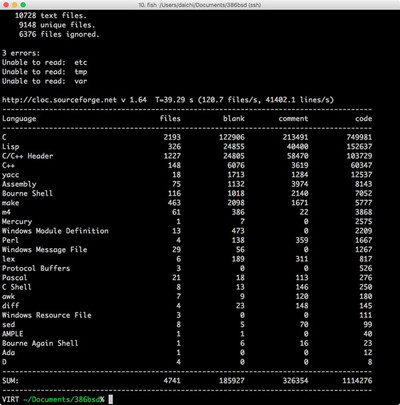Image resolution: width=400 pixels, height=405 pixels.
Task: Click the C blank count 122906
Action: [x=232, y=137]
